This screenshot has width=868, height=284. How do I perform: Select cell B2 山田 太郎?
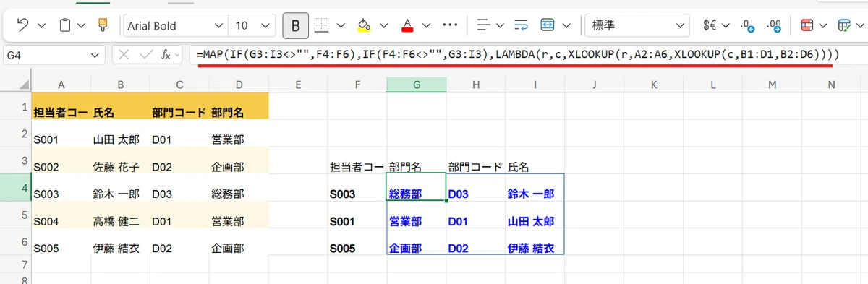121,134
